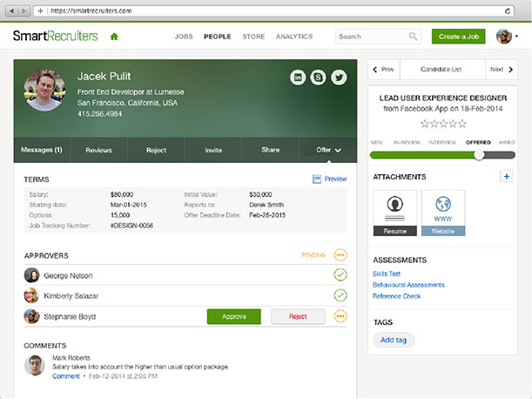Open the Twitter profile icon
532x399 pixels.
(x=339, y=78)
